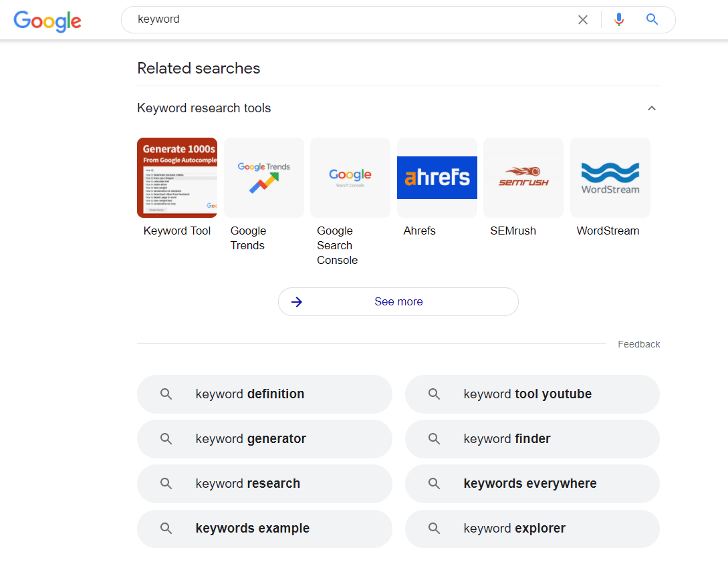Search for 'keywords example' suggestion
Image resolution: width=728 pixels, height=570 pixels.
265,529
